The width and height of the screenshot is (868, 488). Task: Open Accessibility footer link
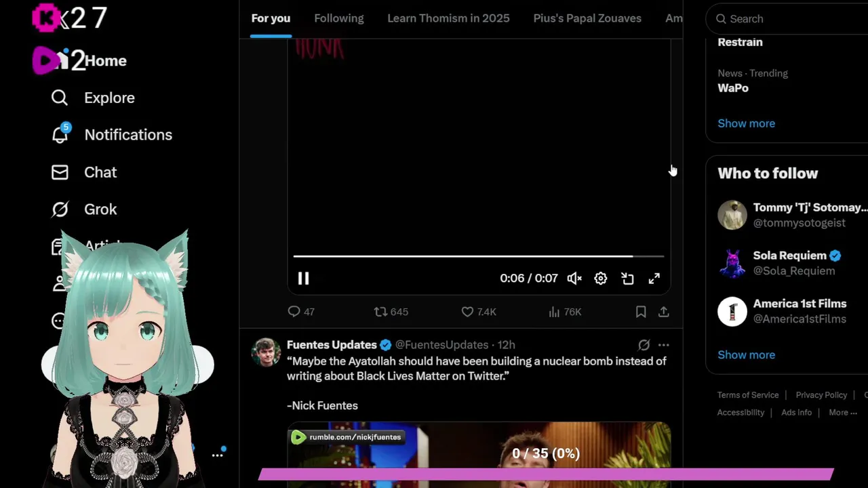coord(741,413)
